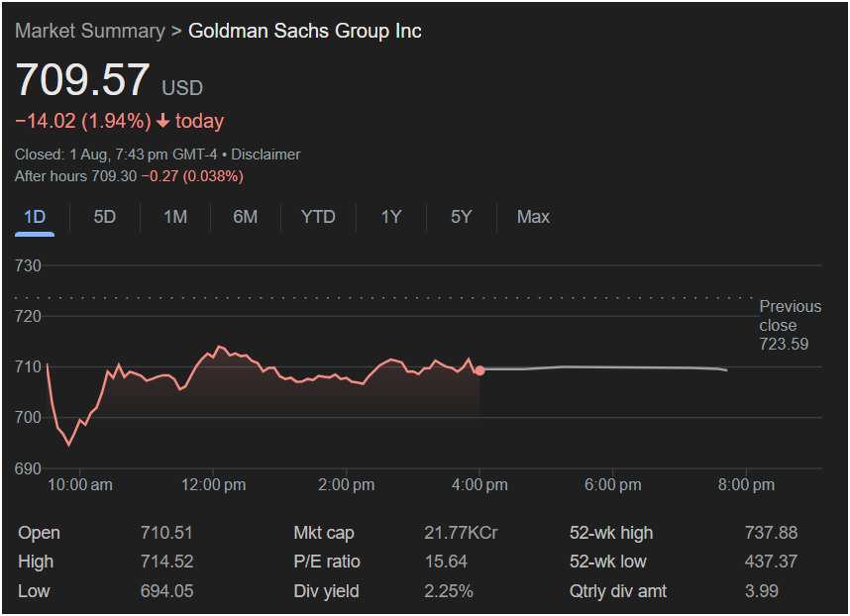Click the −0.27 (0.038%) after-hours change
Screen dimensions: 850x616
coord(192,176)
